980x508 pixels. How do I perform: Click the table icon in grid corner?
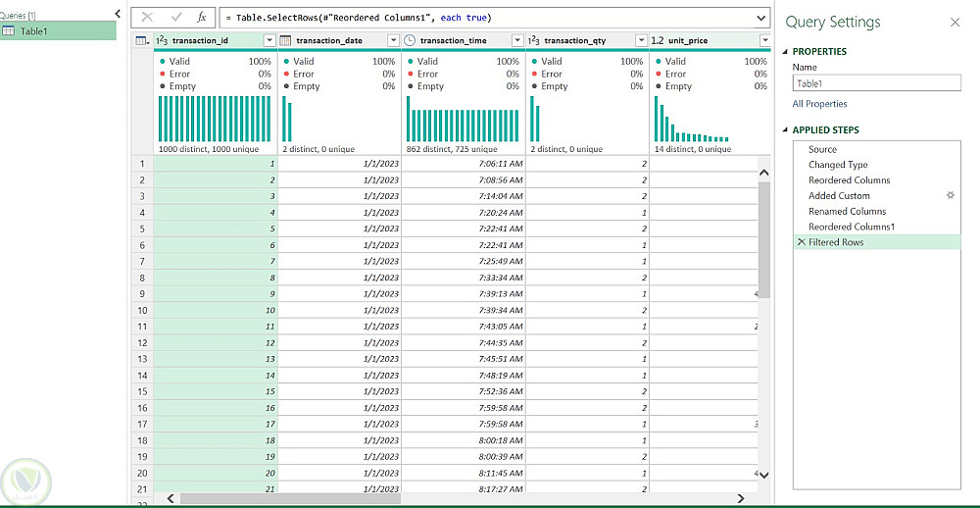pos(141,40)
